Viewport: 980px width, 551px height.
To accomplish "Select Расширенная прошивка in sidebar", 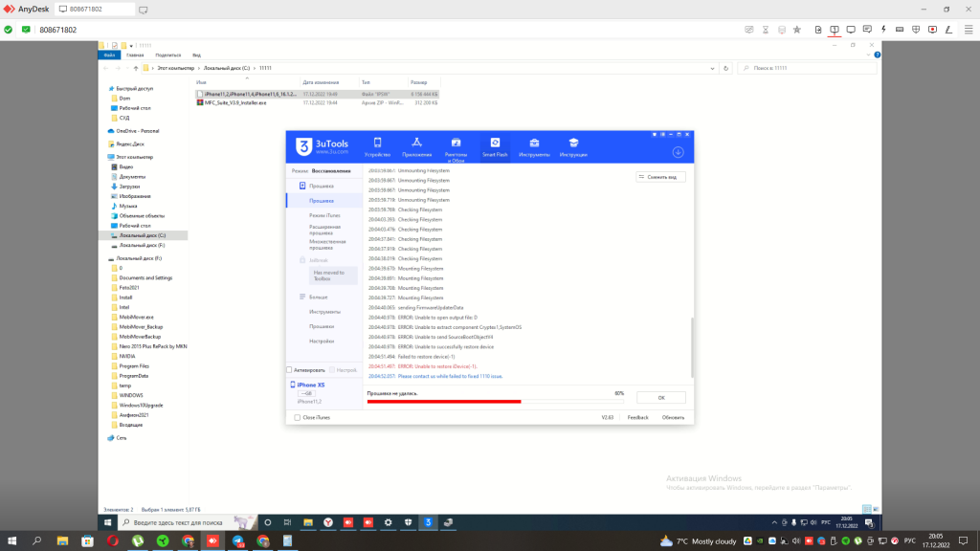I will pos(324,230).
